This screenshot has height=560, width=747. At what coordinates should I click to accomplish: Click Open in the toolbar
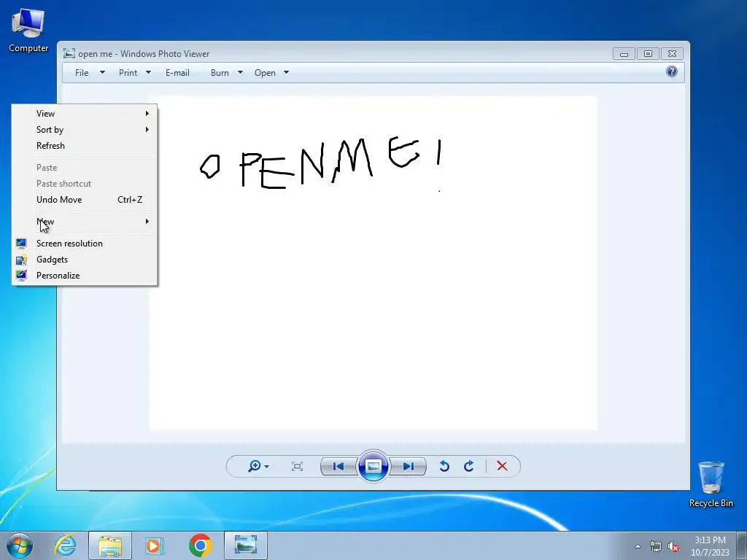pos(265,73)
